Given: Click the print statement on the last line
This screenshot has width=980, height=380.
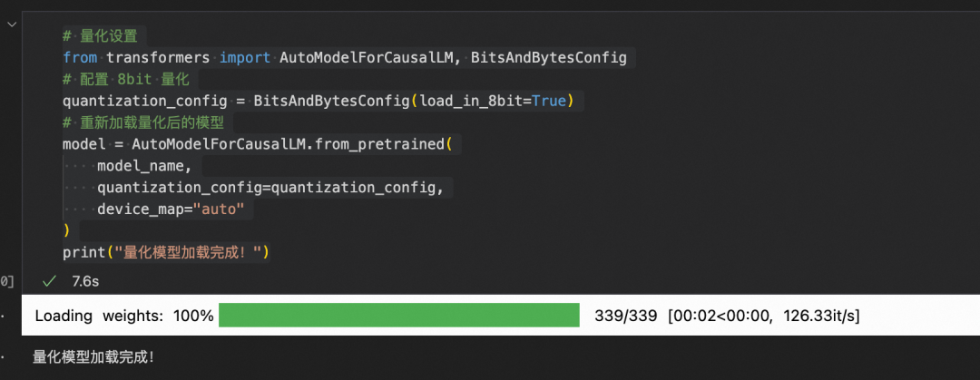Looking at the screenshot, I should (x=166, y=252).
